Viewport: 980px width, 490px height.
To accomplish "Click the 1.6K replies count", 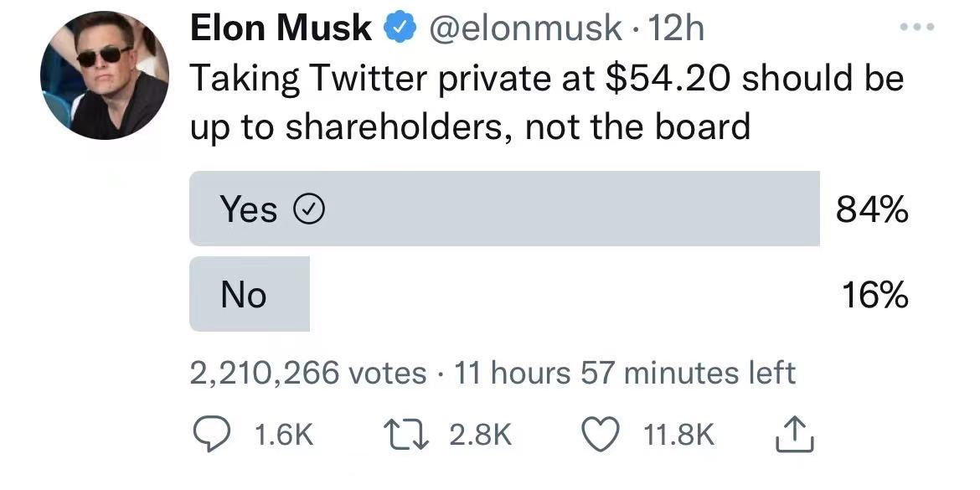I will point(283,434).
